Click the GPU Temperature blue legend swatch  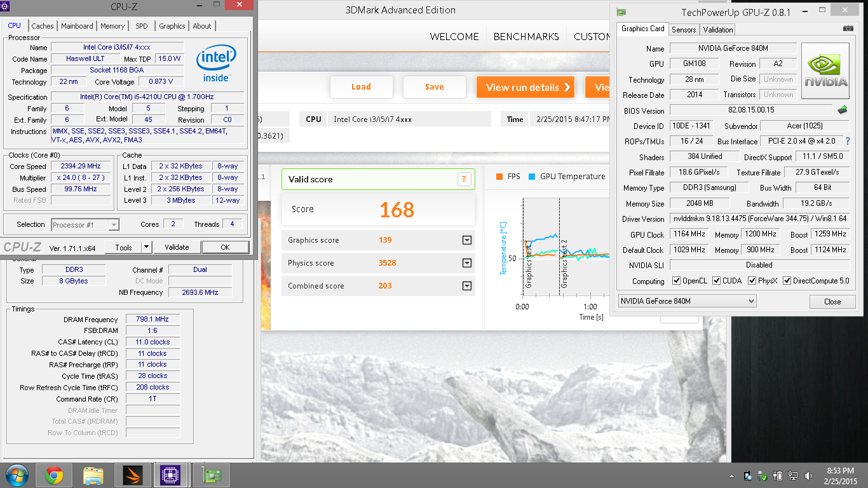point(531,177)
